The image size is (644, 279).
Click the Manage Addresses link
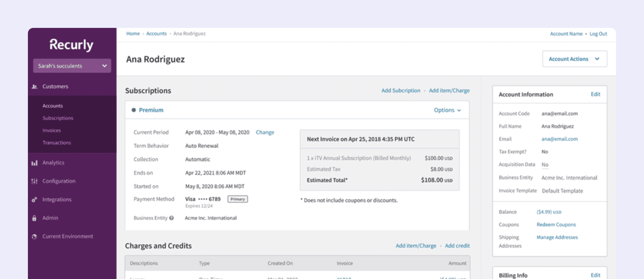(557, 238)
